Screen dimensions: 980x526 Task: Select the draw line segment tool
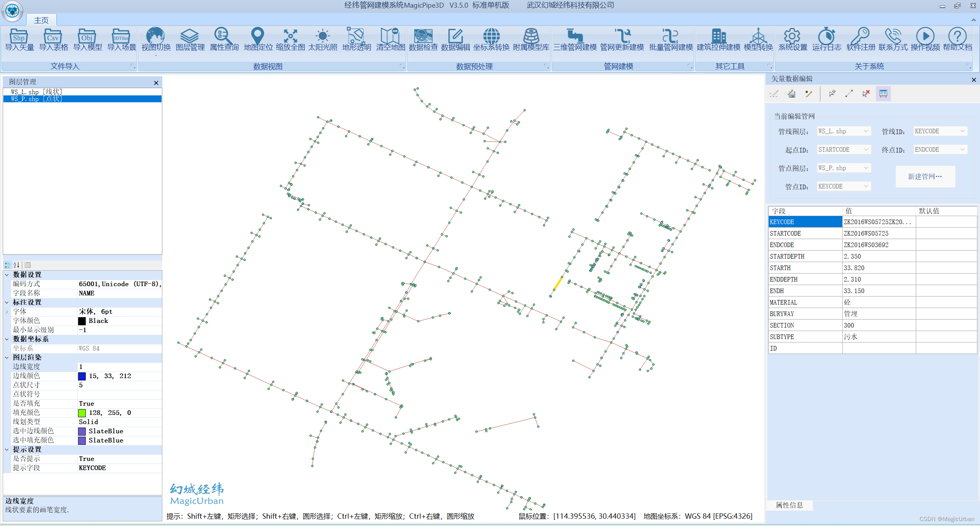849,93
